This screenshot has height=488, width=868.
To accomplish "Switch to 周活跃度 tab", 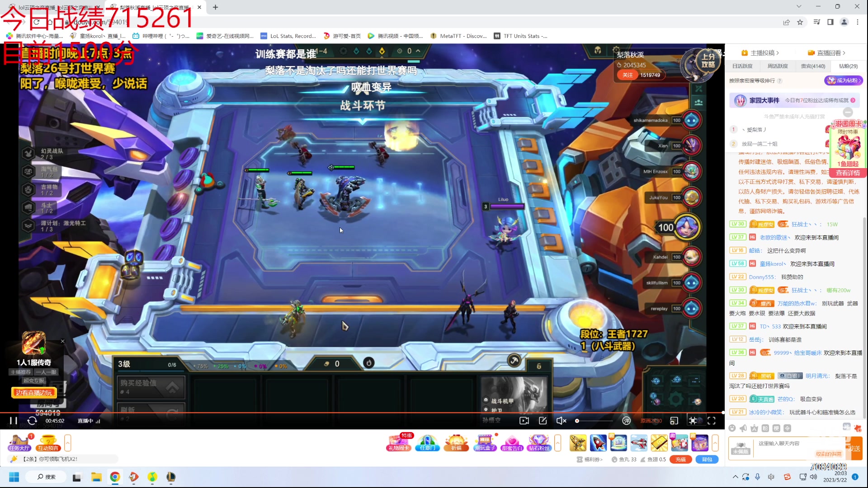I will tap(778, 66).
